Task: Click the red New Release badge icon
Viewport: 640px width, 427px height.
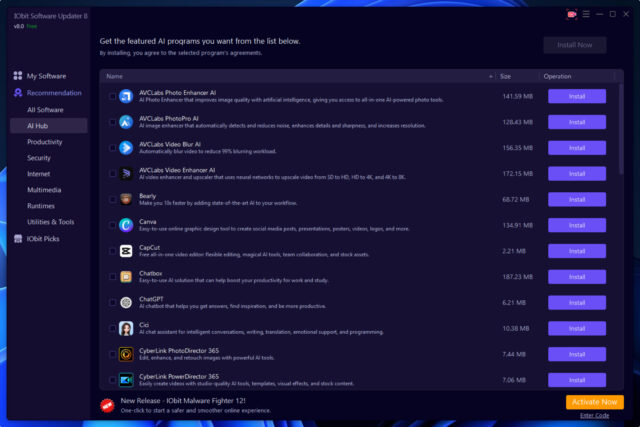Action: pos(107,405)
